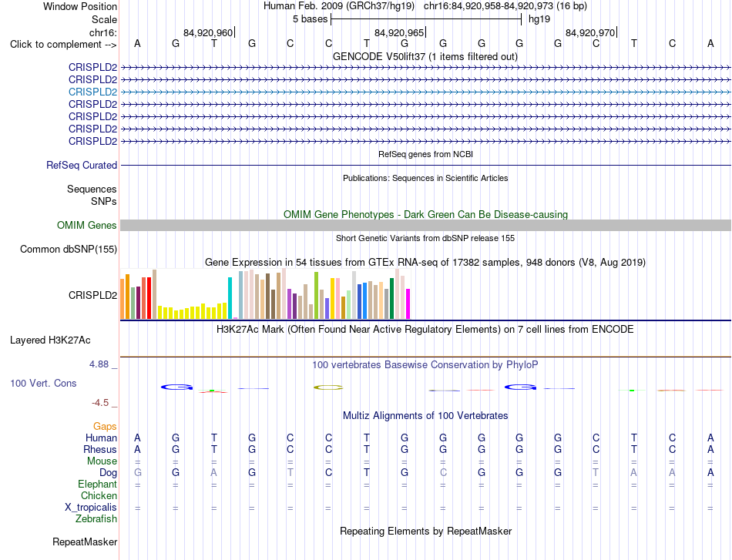This screenshot has height=560, width=732.
Task: Click the -4.5 PhyloP lower scale value
Action: coord(100,403)
